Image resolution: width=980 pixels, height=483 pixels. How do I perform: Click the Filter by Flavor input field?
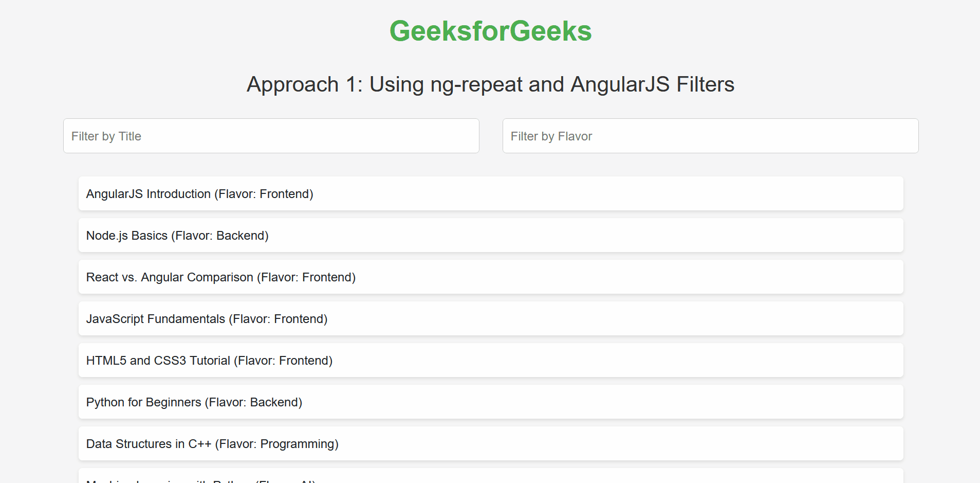click(710, 136)
